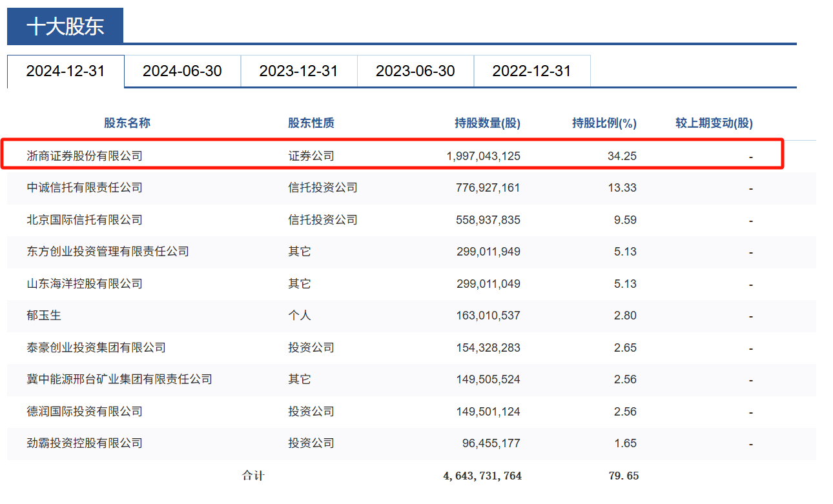Image resolution: width=833 pixels, height=504 pixels.
Task: Select the 2024-12-31 date tab
Action: pyautogui.click(x=65, y=71)
